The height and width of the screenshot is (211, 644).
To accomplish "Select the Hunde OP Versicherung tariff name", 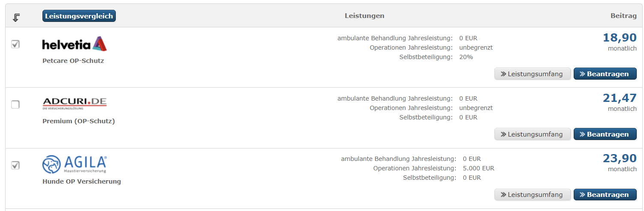I will 81,181.
